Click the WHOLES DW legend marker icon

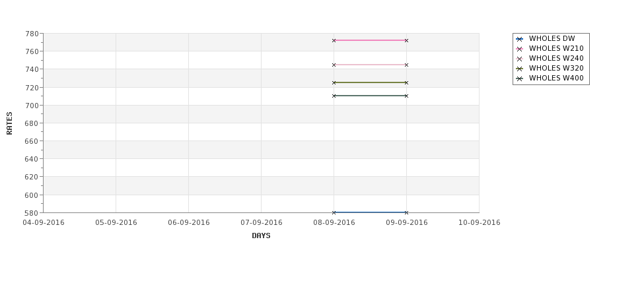[x=520, y=39]
